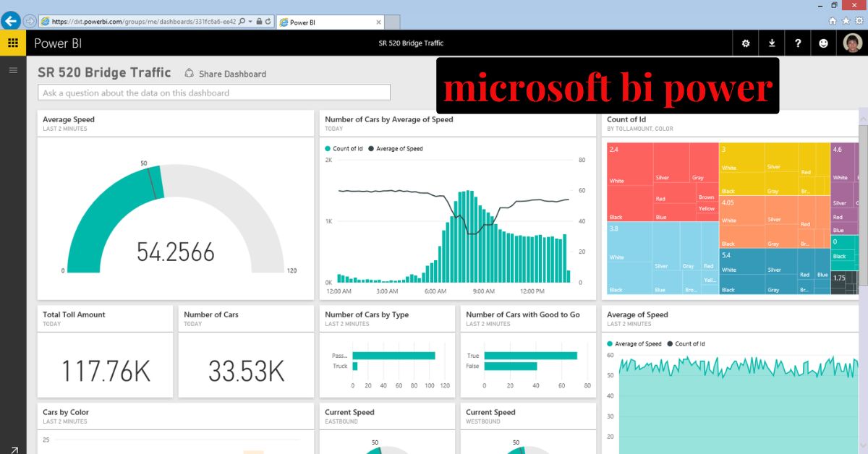Select the orange 4.05 treemap group label
Screen dimensions: 868x454
(728, 202)
